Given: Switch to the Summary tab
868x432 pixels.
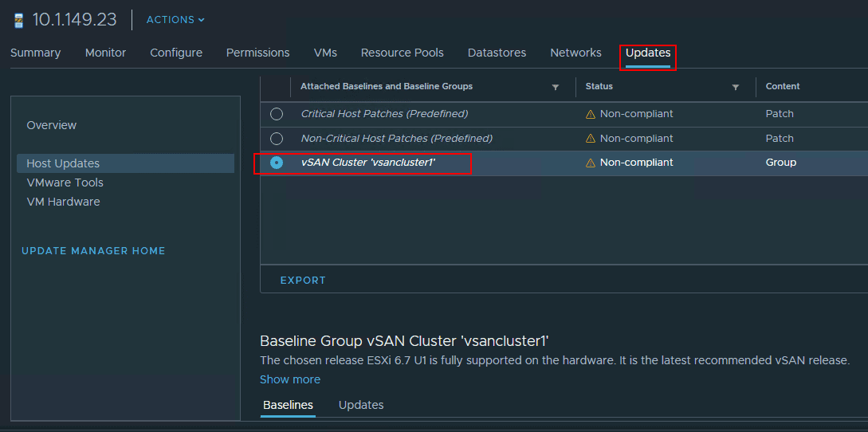Looking at the screenshot, I should click(x=35, y=53).
